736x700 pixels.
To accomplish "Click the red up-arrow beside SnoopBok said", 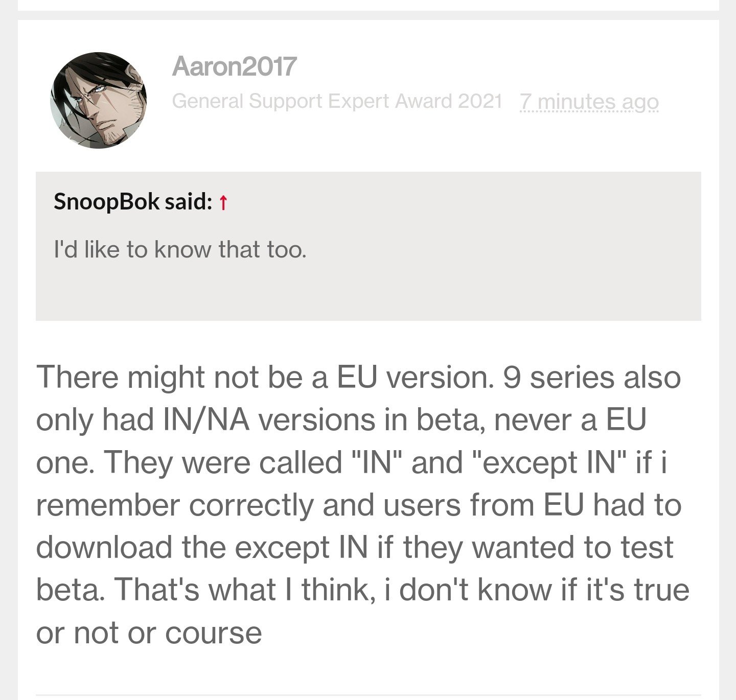I will 223,203.
